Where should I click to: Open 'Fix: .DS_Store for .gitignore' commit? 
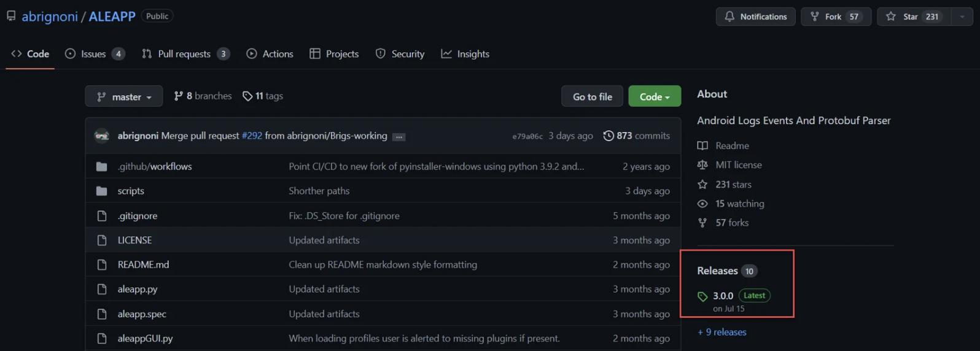point(344,216)
